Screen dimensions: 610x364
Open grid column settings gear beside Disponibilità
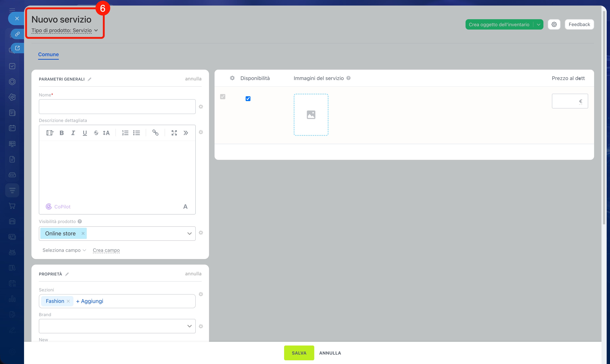coord(232,78)
